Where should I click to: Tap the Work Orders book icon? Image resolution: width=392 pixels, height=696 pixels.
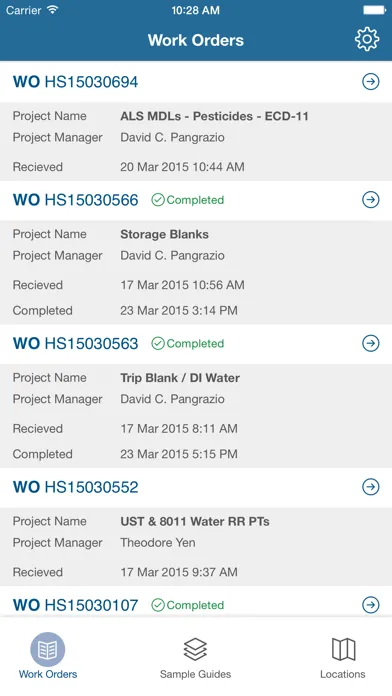click(48, 650)
